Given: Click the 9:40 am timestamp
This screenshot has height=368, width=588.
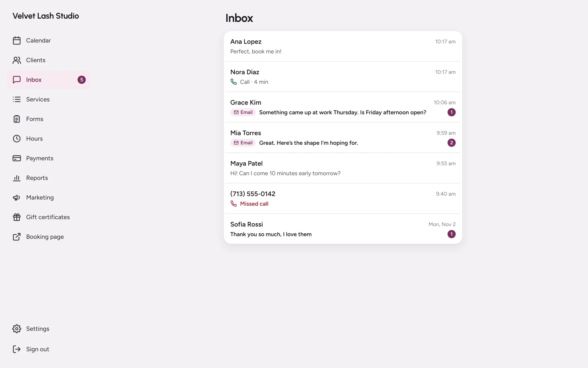Looking at the screenshot, I should click(446, 194).
